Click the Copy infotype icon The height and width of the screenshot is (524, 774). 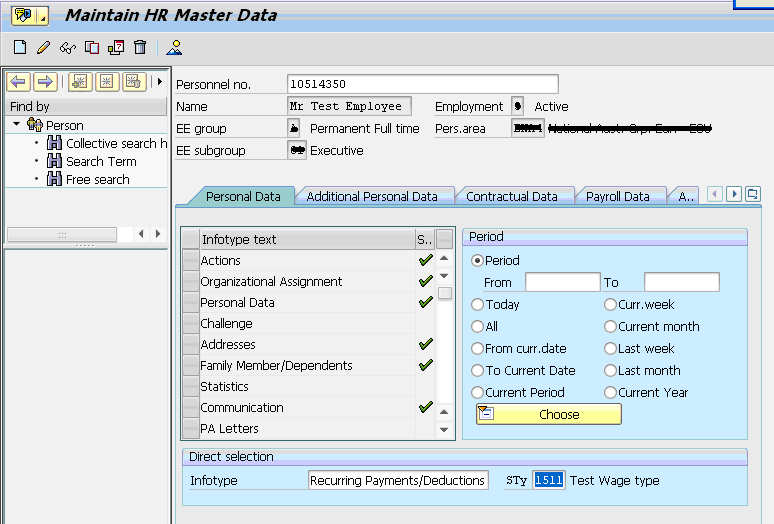[92, 47]
